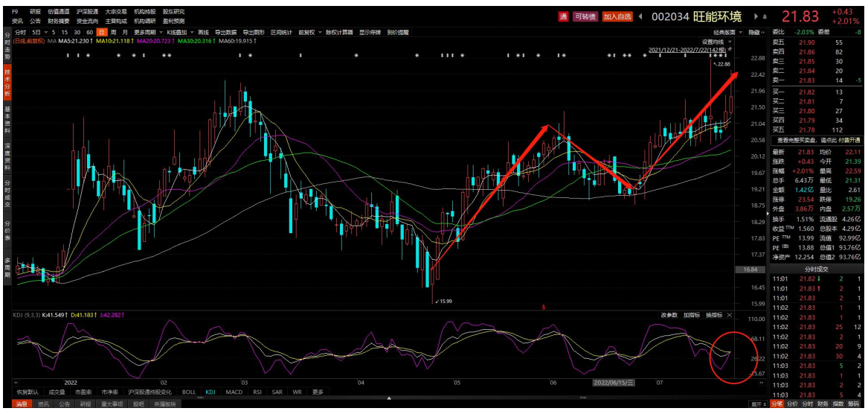The height and width of the screenshot is (414, 868).
Task: Click the timeline scroll-left double arrow
Action: tap(16, 381)
